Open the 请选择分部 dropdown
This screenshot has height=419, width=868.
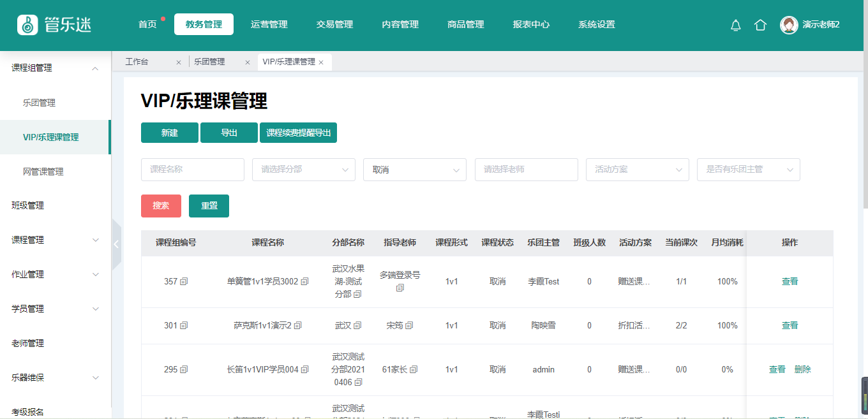pos(303,170)
